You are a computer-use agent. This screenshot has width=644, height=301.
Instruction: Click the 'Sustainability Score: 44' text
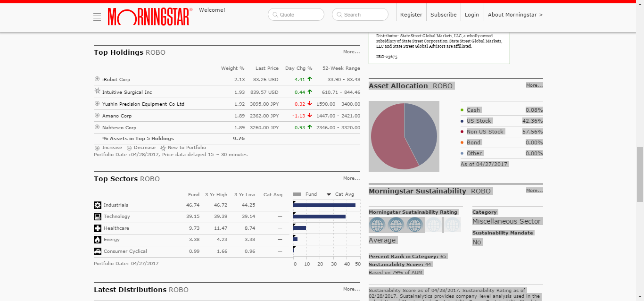(400, 264)
